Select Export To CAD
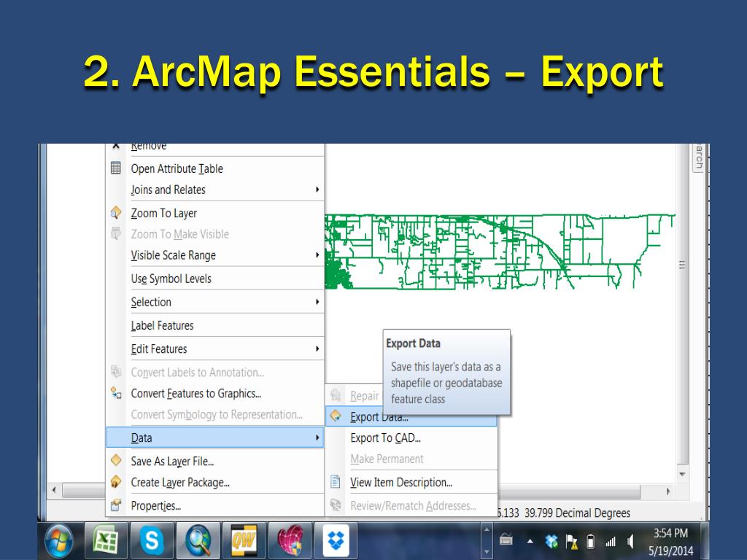Image resolution: width=747 pixels, height=560 pixels. 411,437
